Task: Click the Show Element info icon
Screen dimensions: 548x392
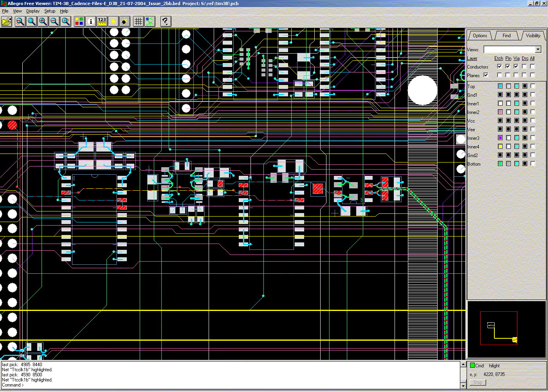Action: [x=91, y=22]
